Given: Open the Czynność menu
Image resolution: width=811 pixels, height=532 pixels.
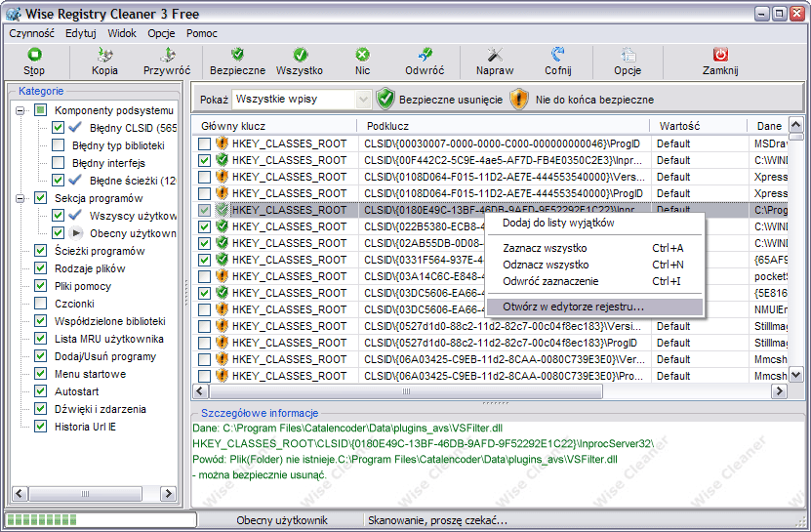Looking at the screenshot, I should tap(31, 33).
